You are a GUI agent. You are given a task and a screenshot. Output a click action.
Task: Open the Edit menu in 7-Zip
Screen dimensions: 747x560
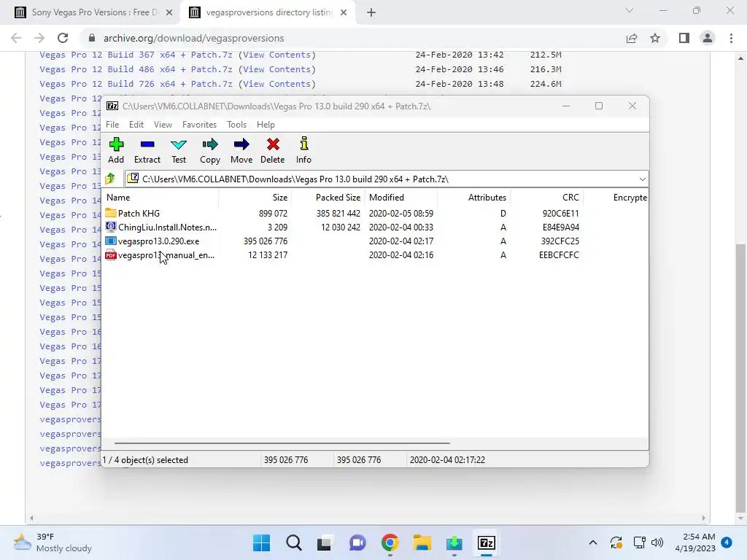(136, 124)
